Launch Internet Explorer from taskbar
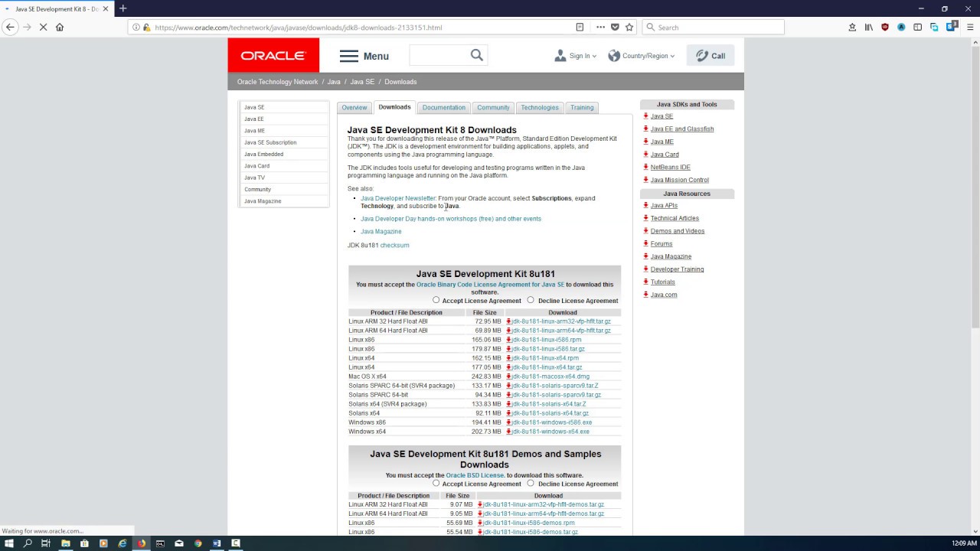This screenshot has height=551, width=980. coord(122,543)
